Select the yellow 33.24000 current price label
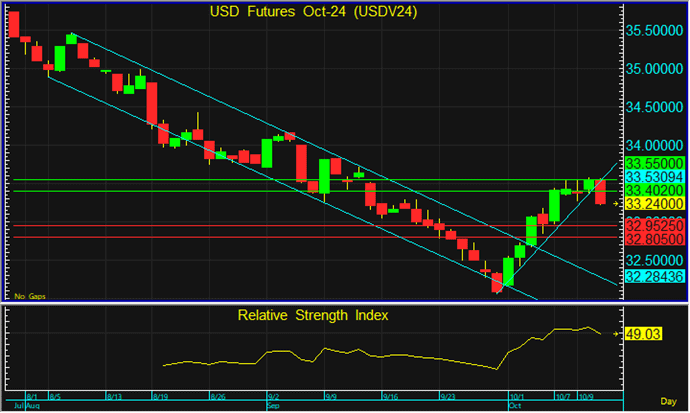Screen dimensions: 690x413 (x=654, y=204)
